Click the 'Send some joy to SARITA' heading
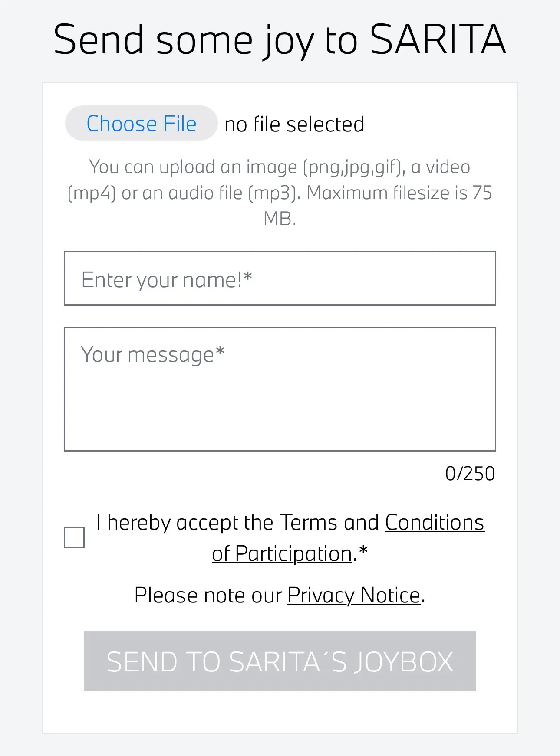 pos(280,40)
